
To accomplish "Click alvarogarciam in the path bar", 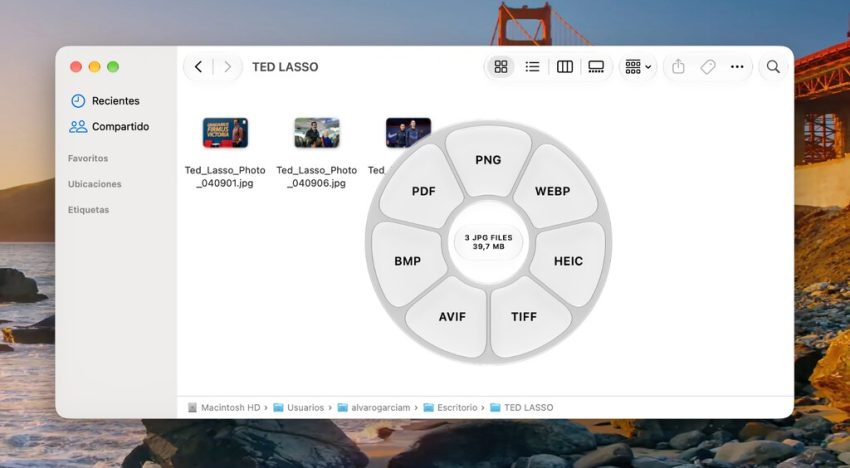I will [x=374, y=407].
